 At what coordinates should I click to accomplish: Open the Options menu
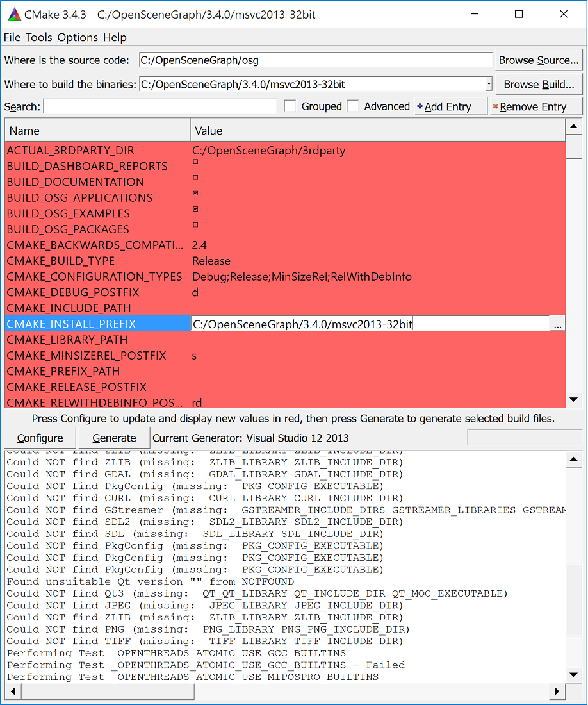click(78, 37)
